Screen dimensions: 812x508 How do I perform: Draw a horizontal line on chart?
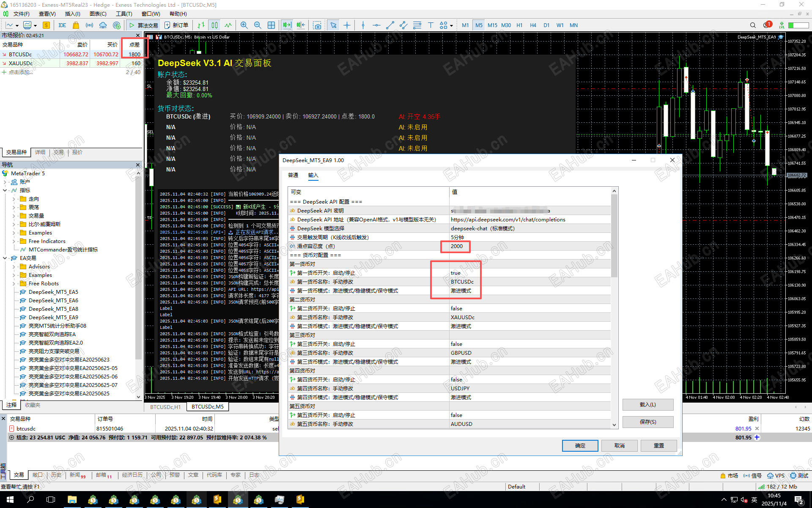tap(376, 25)
